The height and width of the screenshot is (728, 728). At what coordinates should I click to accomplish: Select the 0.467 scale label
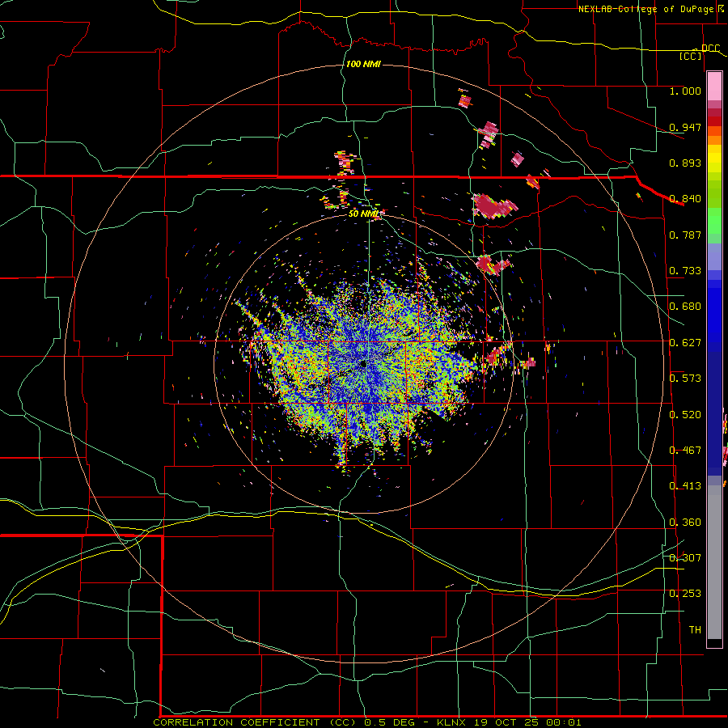tap(685, 451)
